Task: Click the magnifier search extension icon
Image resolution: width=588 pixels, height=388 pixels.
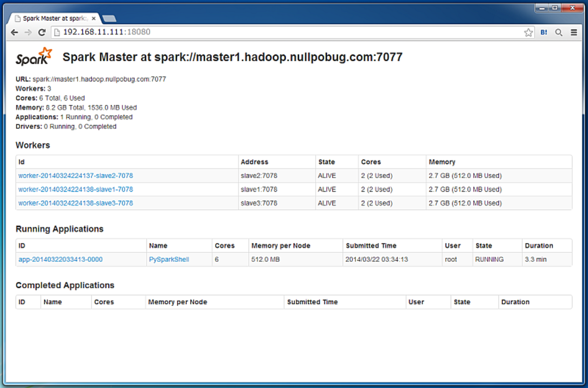Action: click(559, 33)
